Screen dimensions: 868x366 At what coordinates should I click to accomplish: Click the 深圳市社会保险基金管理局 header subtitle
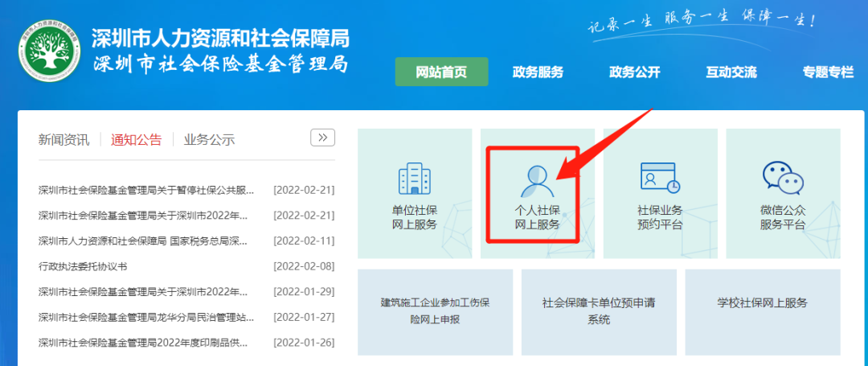click(220, 65)
